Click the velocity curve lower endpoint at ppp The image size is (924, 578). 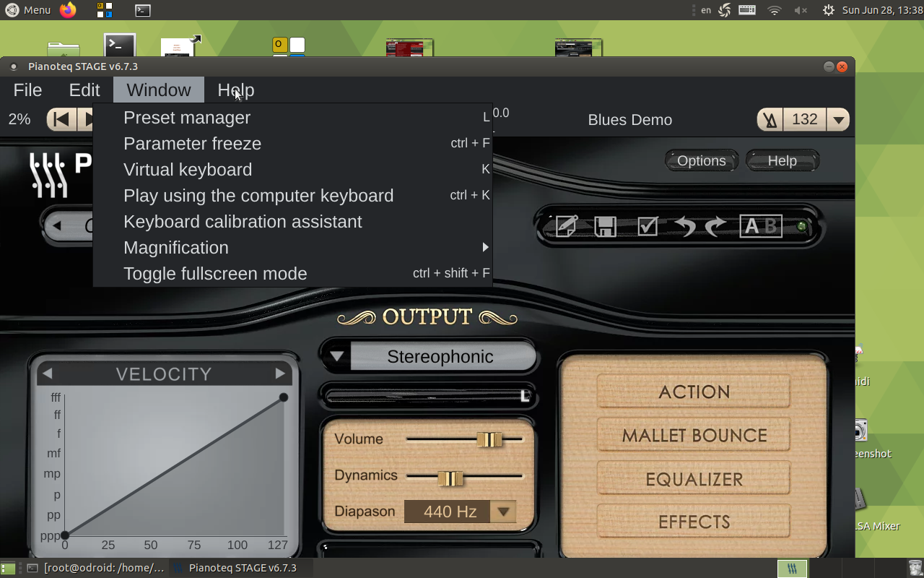point(65,535)
